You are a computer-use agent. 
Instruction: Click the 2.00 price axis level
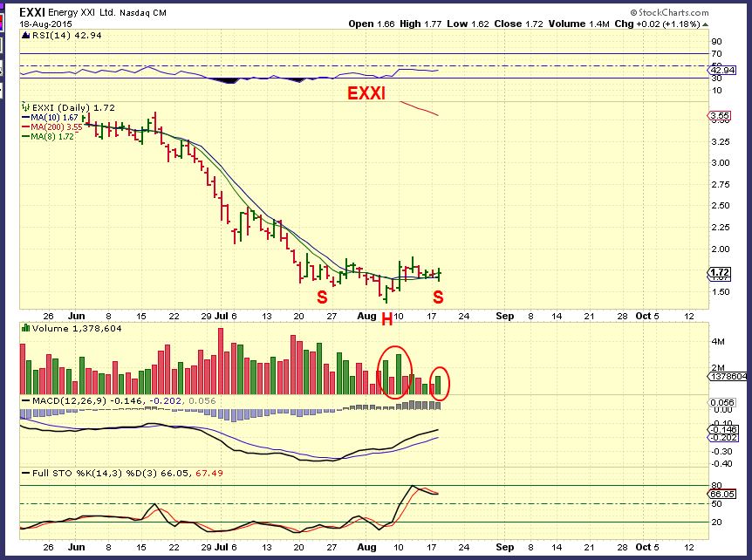tap(721, 249)
